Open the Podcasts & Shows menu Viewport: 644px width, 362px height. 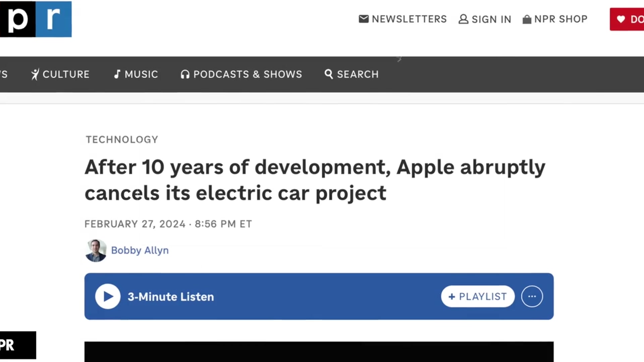point(248,74)
